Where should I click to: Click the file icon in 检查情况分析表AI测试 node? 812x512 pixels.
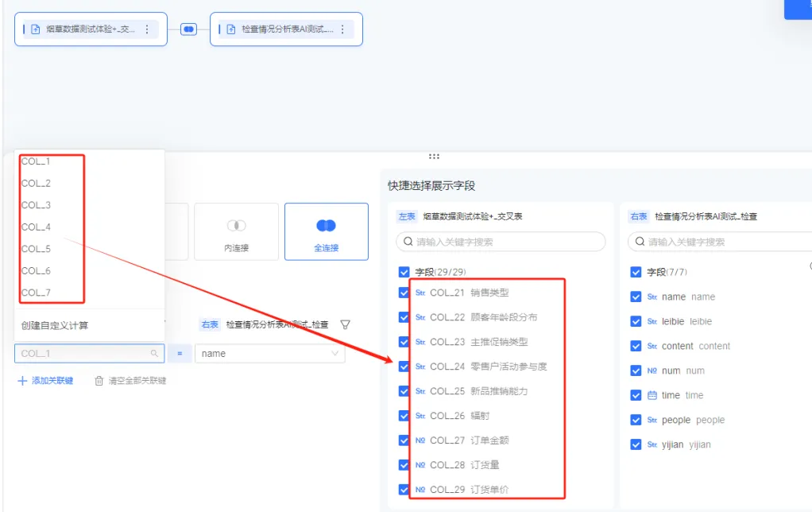pyautogui.click(x=231, y=29)
